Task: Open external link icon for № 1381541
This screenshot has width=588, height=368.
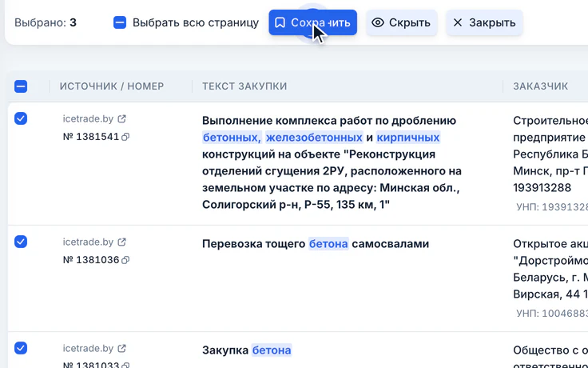Action: (122, 119)
